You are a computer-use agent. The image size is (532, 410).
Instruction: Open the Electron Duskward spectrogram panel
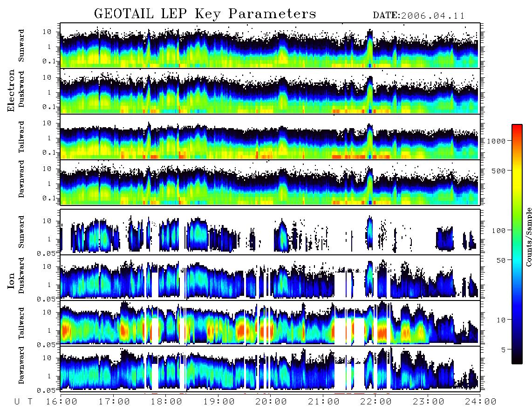click(270, 91)
